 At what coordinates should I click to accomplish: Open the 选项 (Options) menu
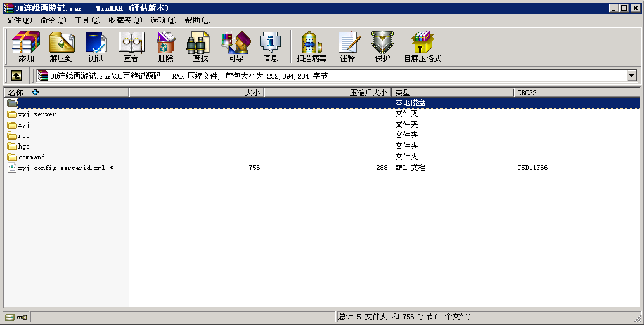163,20
